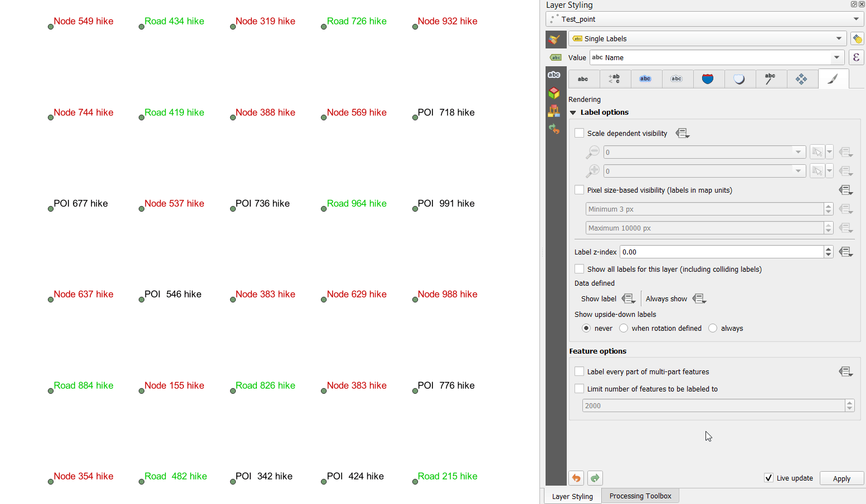
Task: Increase the Label z-index with the stepper
Action: pos(829,249)
